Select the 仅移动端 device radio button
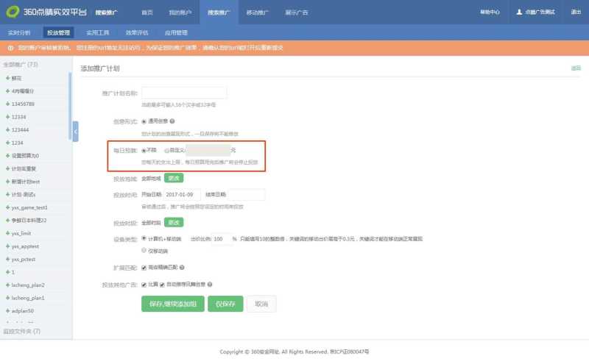The image size is (589, 364). (x=144, y=250)
